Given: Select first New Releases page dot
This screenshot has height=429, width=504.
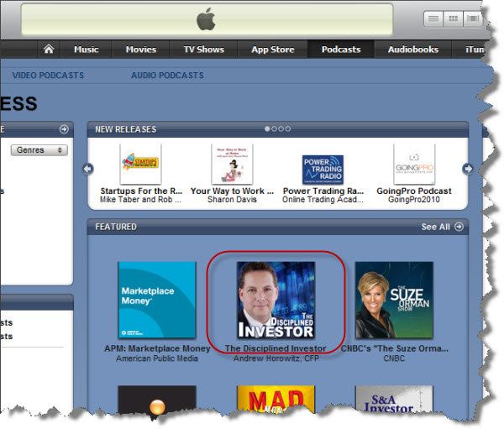Looking at the screenshot, I should [x=267, y=128].
